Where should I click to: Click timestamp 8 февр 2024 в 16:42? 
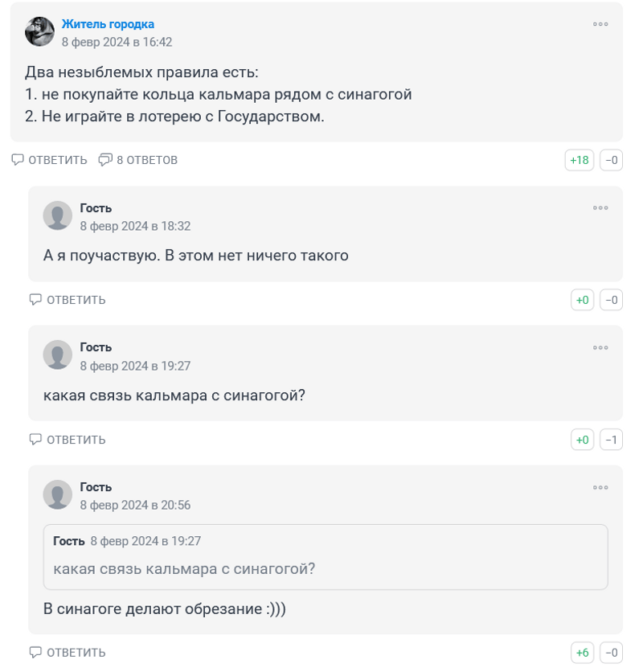point(117,42)
